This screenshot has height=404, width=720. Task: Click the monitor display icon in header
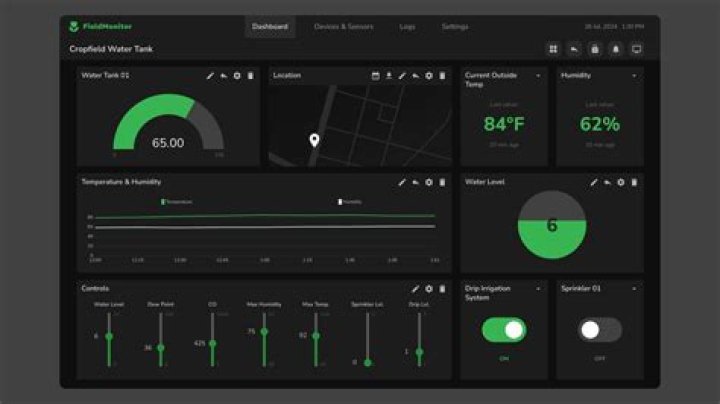pos(636,49)
